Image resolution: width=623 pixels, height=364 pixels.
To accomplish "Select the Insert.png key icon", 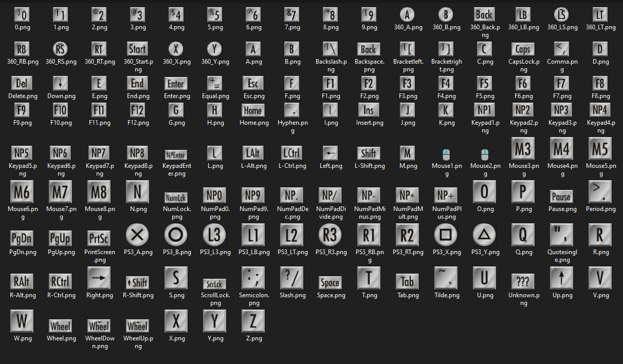I will [x=369, y=110].
